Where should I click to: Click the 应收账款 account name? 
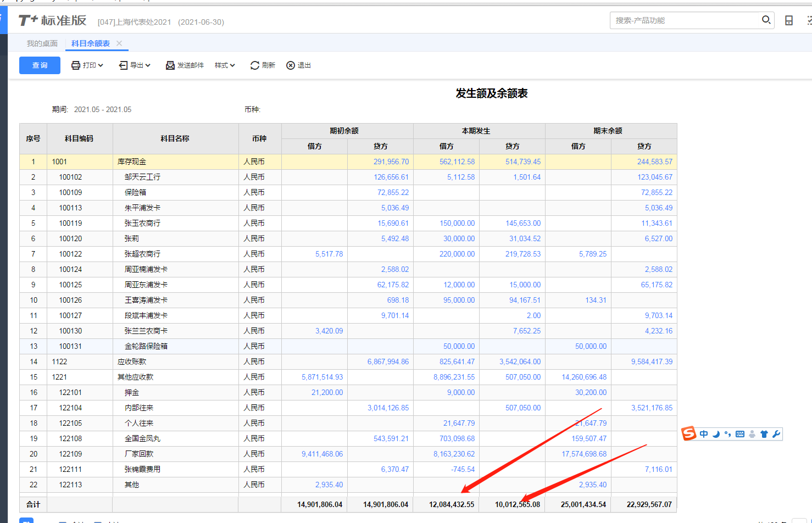pos(132,361)
